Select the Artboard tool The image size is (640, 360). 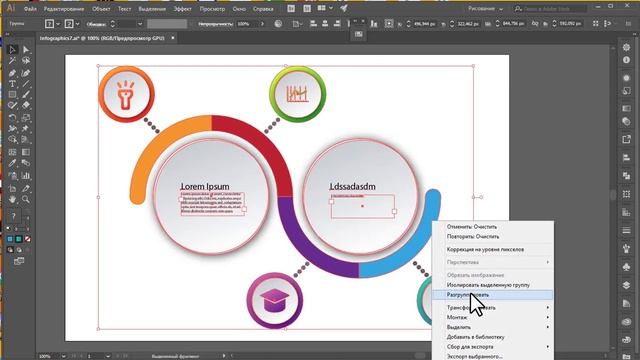point(12,189)
